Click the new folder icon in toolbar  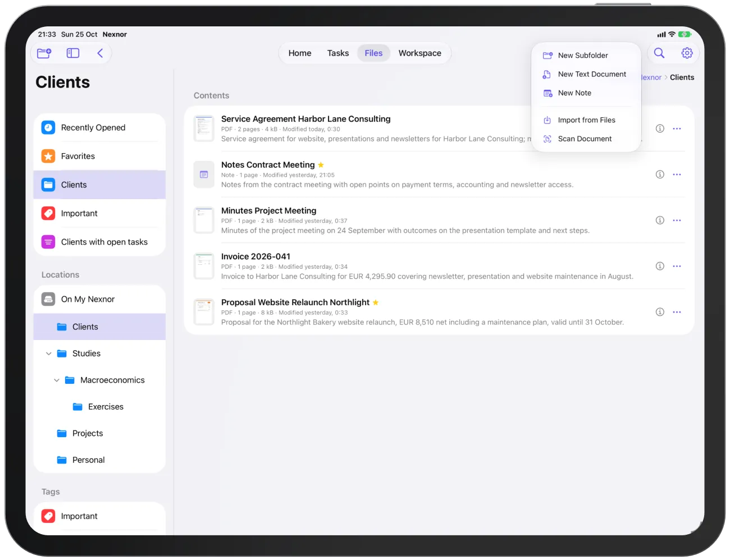(x=44, y=53)
